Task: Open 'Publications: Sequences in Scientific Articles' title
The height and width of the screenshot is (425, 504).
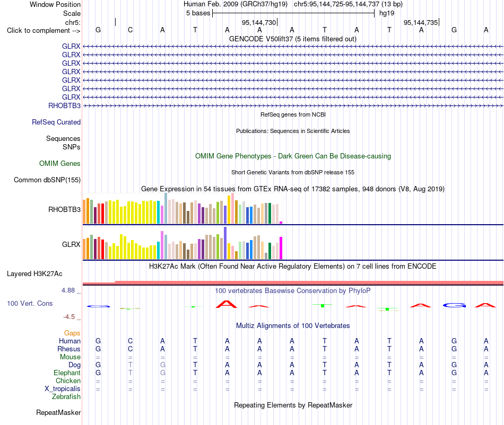Action: click(x=293, y=131)
